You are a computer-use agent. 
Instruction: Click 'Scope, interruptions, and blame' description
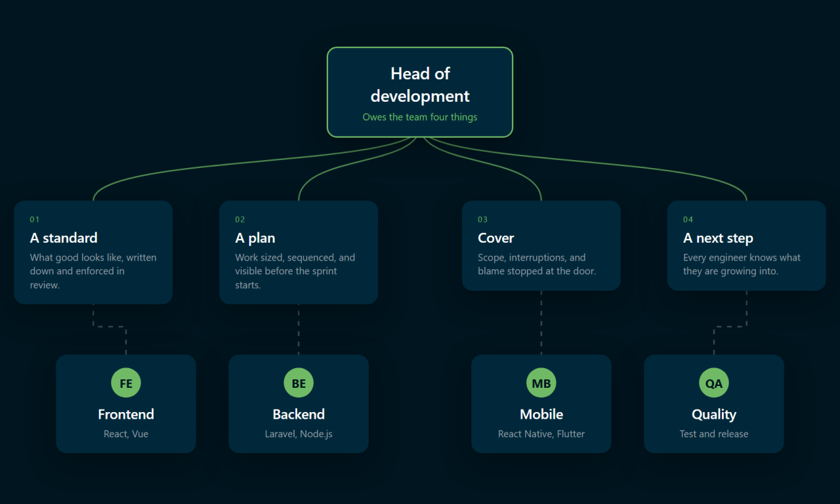click(x=537, y=264)
